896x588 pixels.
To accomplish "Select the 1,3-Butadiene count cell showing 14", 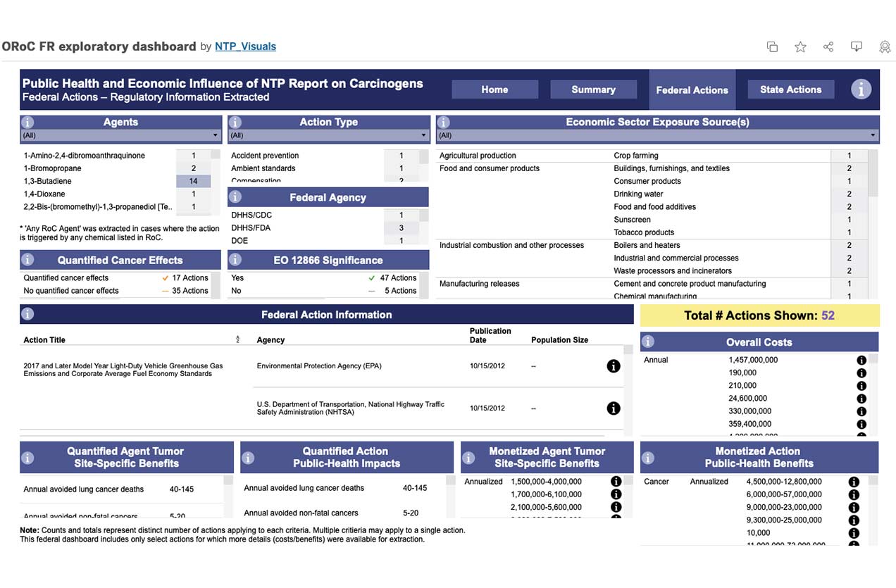I will tap(193, 181).
